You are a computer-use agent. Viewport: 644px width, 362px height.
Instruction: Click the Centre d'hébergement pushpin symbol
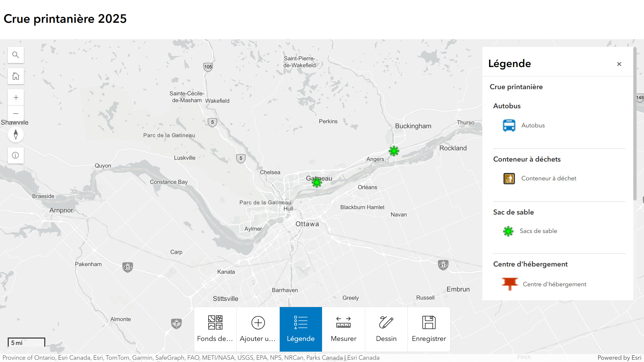[x=509, y=283]
